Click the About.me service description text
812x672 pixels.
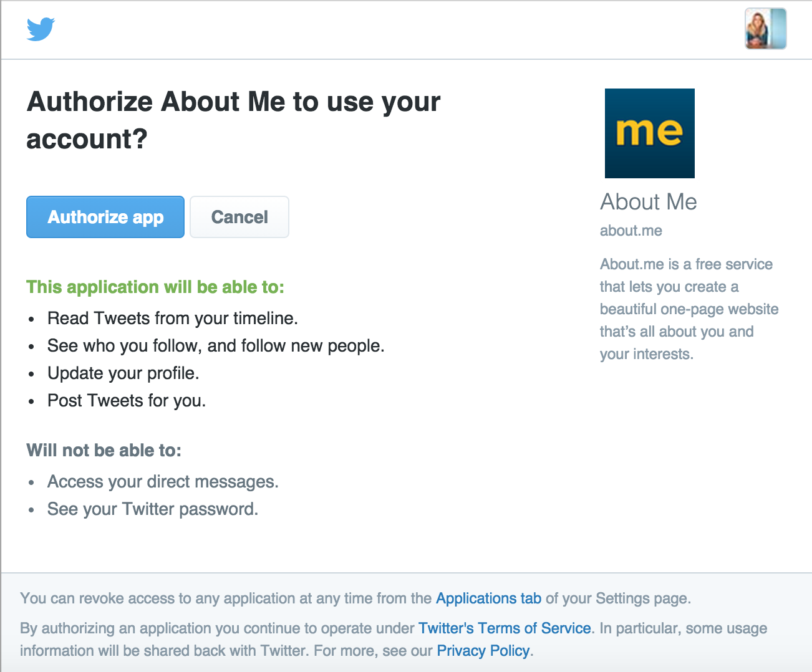click(689, 309)
